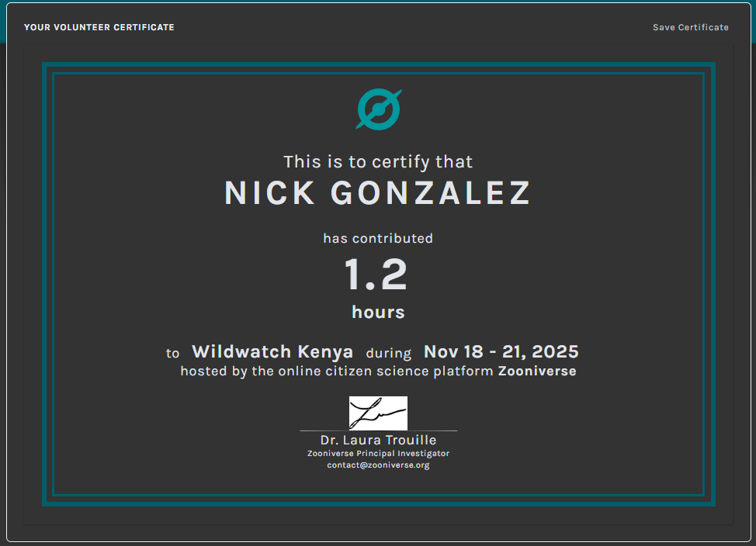Click the name 'NICK GONZALEZ'

(378, 193)
